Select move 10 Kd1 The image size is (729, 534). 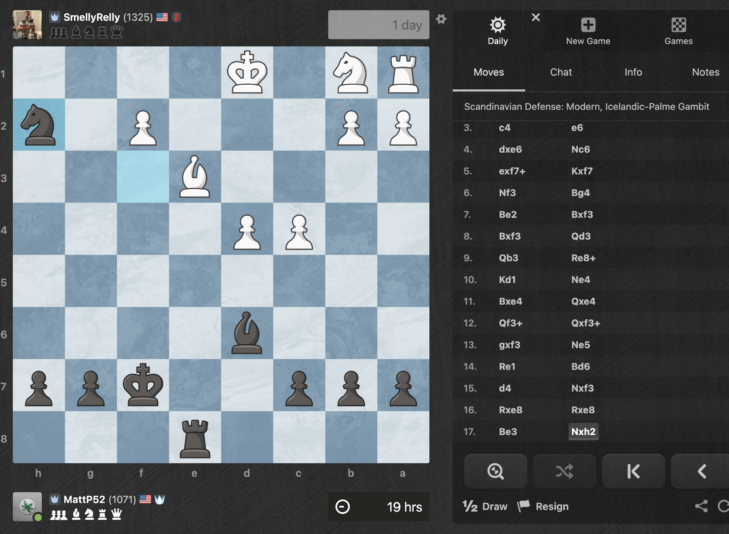(507, 279)
